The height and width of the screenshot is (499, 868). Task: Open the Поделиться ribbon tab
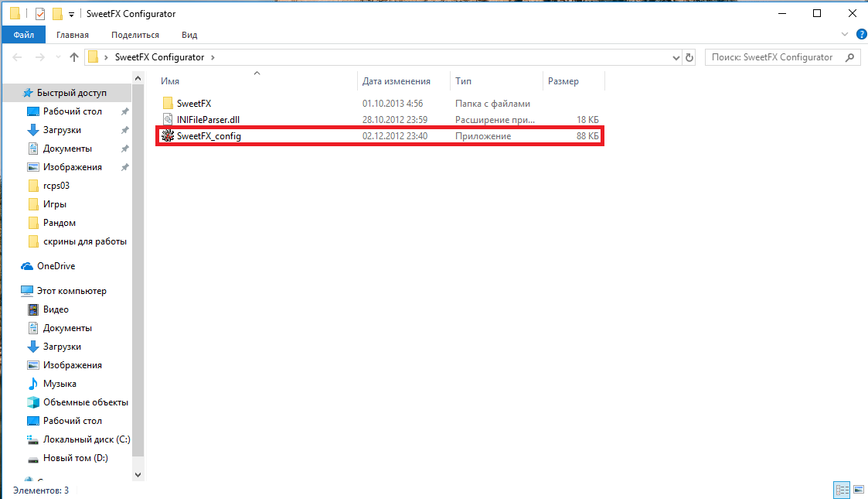pos(135,34)
